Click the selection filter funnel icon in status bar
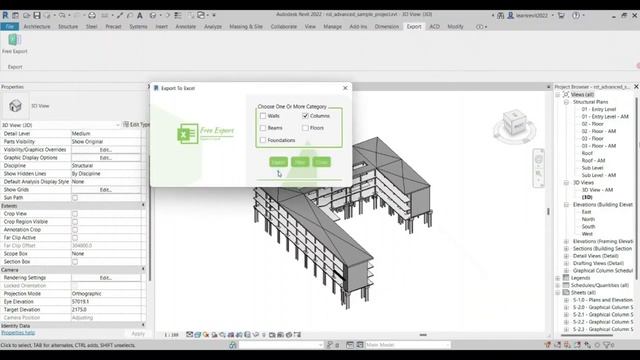Viewport: 640px width, 360px height. 607,345
